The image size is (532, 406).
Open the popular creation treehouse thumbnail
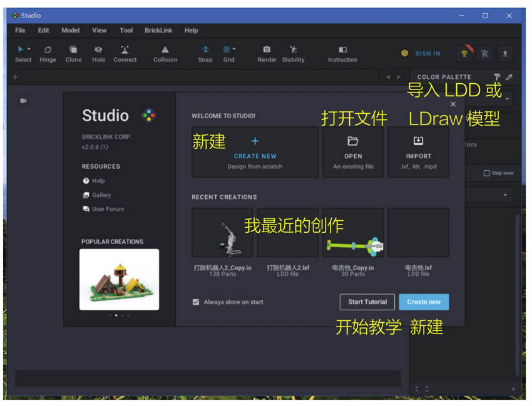(119, 280)
